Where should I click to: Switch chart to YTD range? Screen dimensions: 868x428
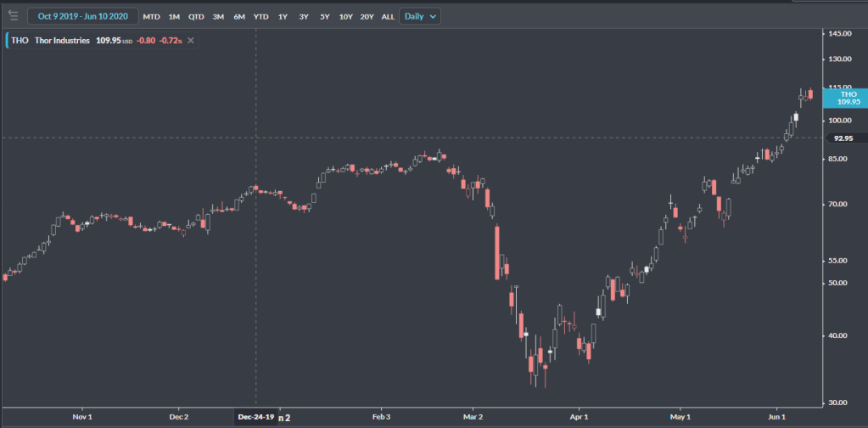click(261, 16)
